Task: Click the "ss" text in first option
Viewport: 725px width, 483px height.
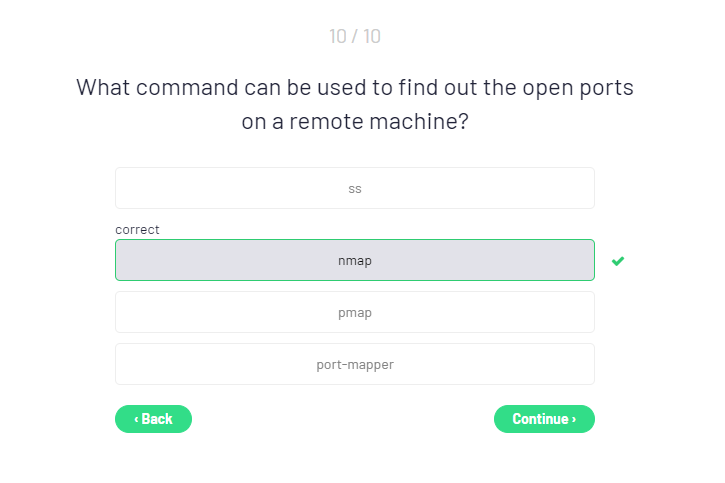Action: click(355, 188)
